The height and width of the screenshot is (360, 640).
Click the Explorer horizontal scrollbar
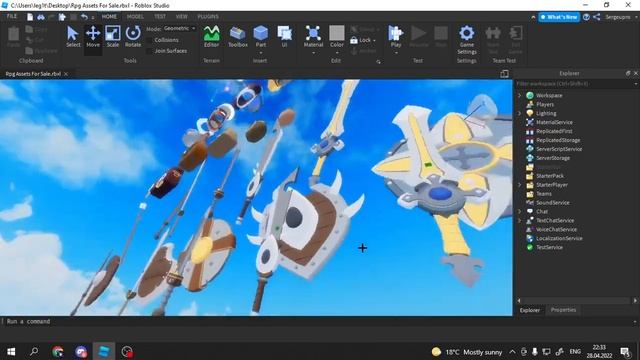pos(577,300)
